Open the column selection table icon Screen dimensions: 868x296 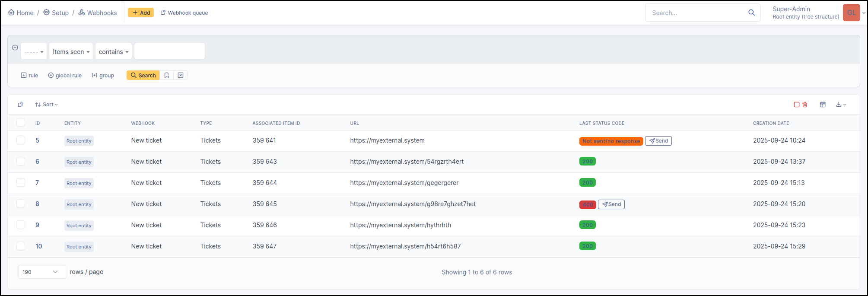[823, 105]
